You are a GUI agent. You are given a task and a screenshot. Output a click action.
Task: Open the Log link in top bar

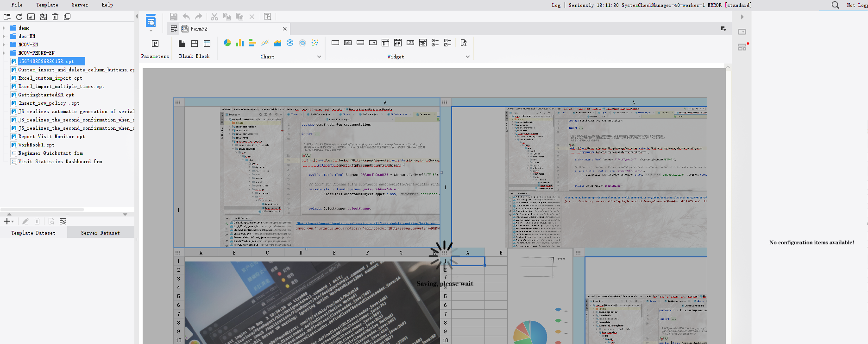tap(556, 5)
